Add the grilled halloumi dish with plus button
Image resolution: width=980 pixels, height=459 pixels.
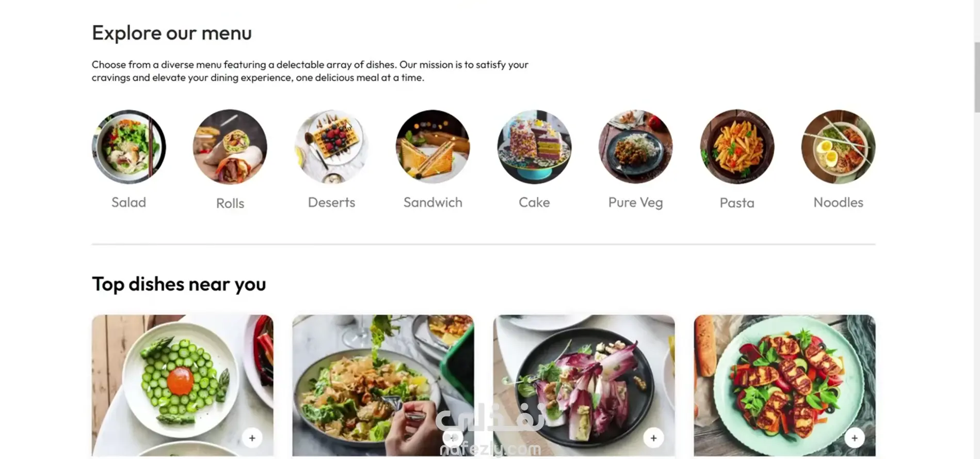click(855, 438)
